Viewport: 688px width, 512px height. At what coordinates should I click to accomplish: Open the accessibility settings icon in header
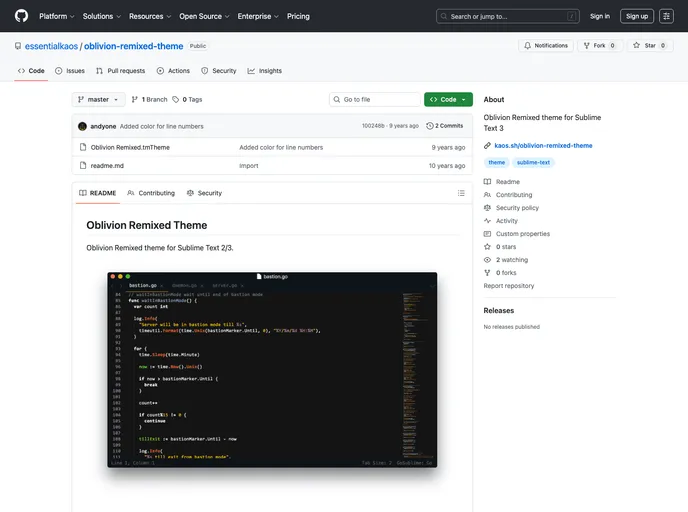666,16
